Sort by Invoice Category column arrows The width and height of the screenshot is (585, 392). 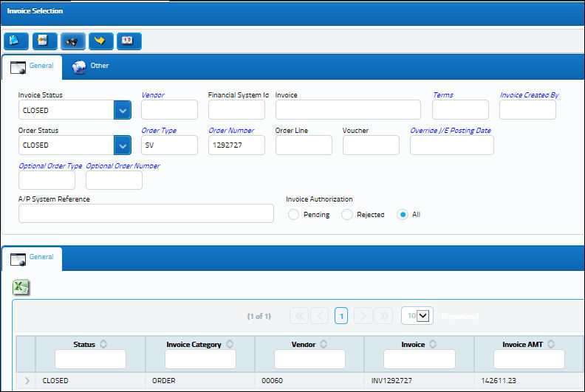230,344
